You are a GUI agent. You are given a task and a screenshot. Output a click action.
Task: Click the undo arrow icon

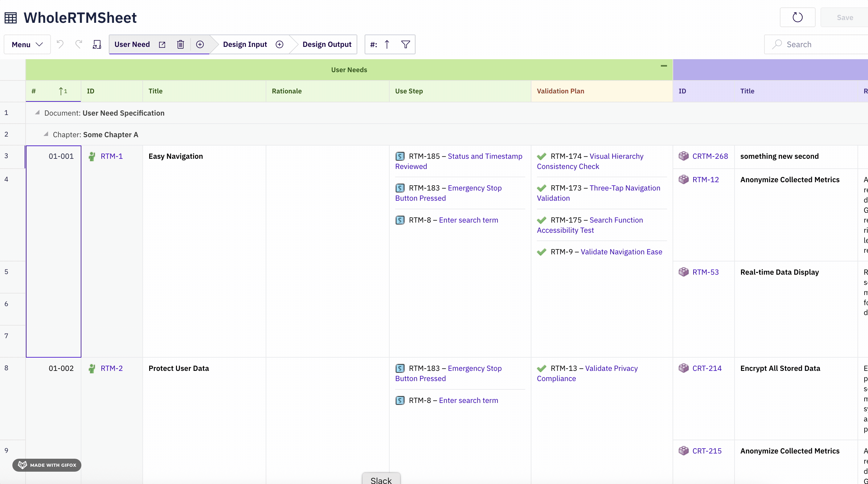pos(60,44)
